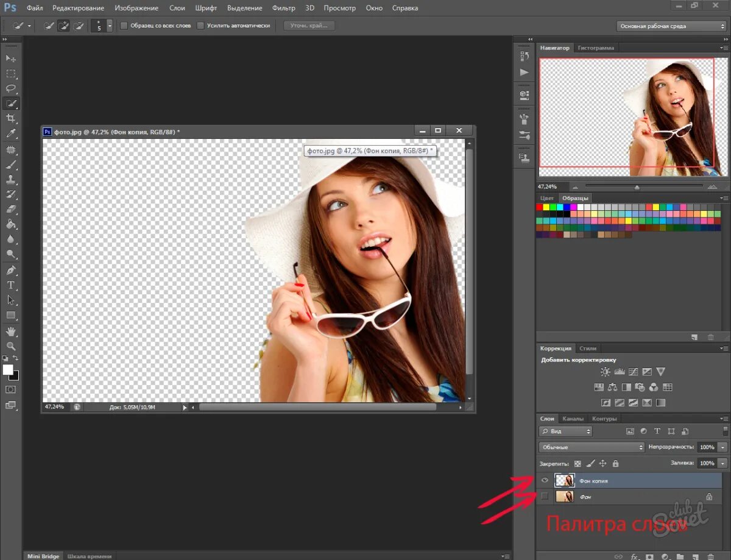Click the Curves adjustment icon
Viewport: 731px width, 560px height.
[634, 372]
